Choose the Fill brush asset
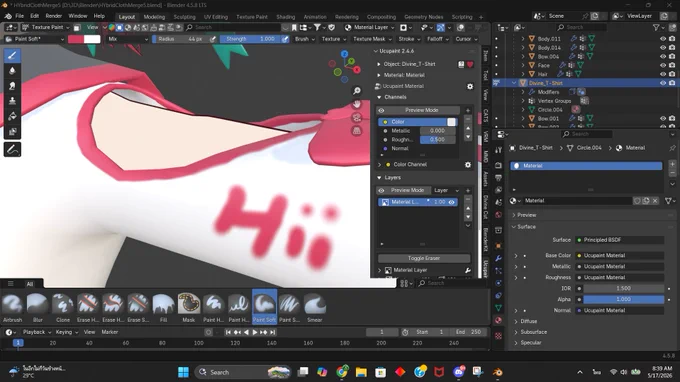The width and height of the screenshot is (680, 382). pyautogui.click(x=163, y=307)
